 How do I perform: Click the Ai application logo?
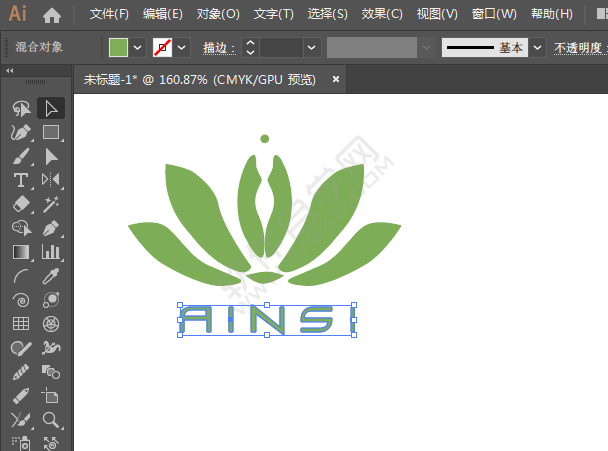(17, 14)
